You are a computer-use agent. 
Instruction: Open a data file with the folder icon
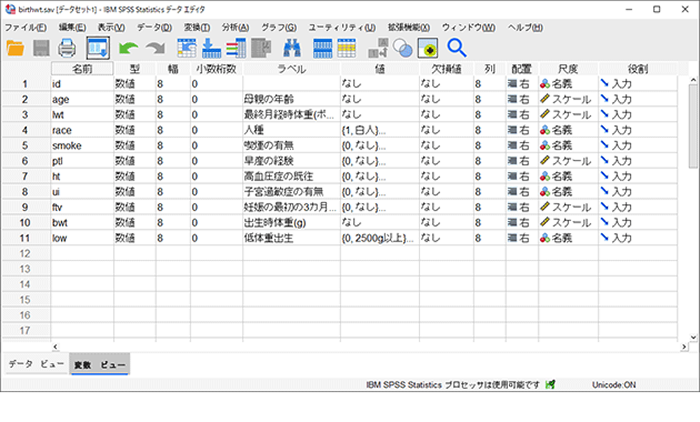16,48
